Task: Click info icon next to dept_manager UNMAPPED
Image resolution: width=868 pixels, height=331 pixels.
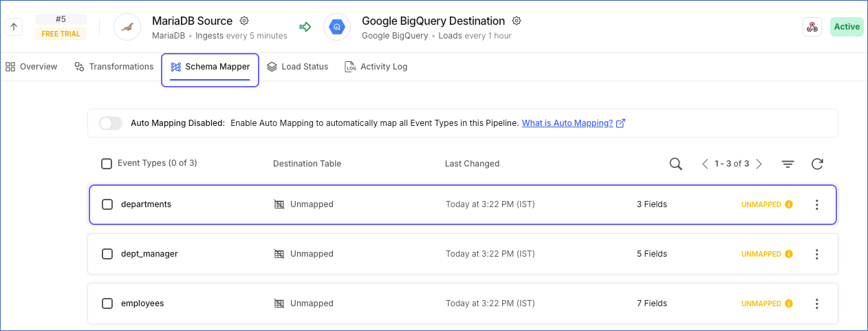Action: coord(789,254)
